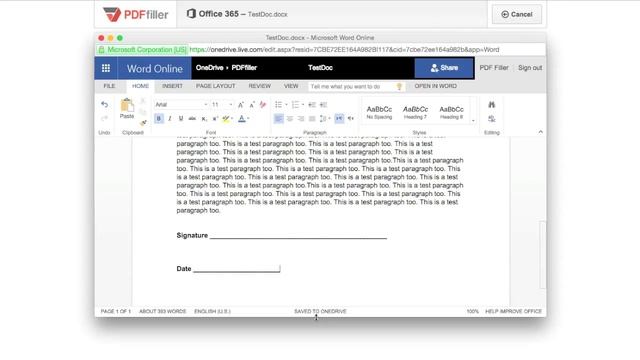Expand bullet list style options
Image resolution: width=640 pixels, height=360 pixels.
pos(286,105)
